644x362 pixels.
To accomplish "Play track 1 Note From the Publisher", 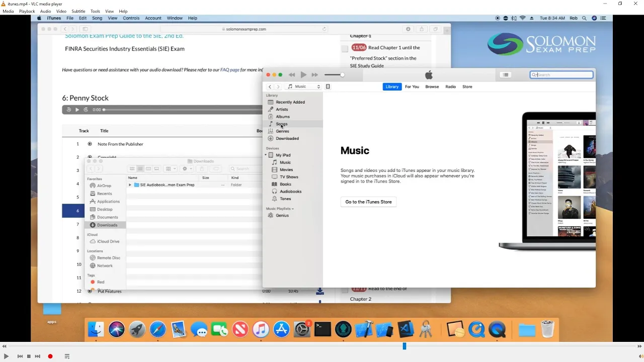I will click(90, 144).
